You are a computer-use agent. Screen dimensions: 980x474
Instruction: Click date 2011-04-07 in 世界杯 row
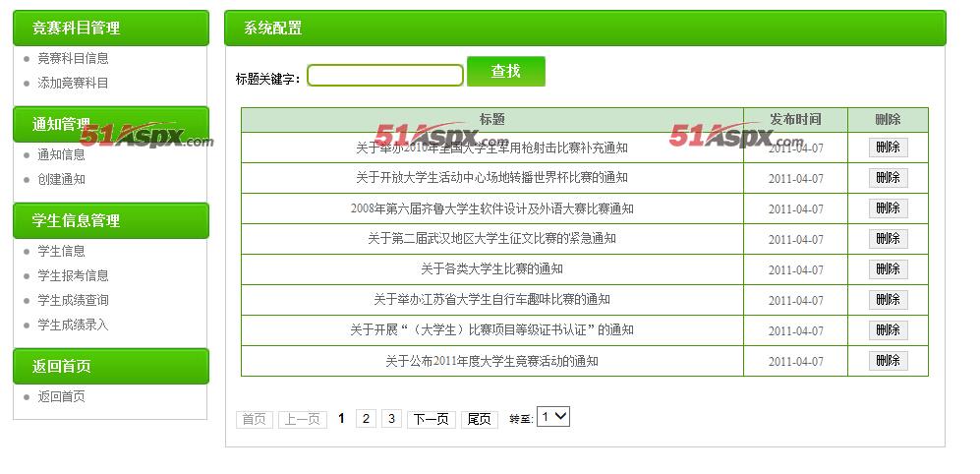795,179
